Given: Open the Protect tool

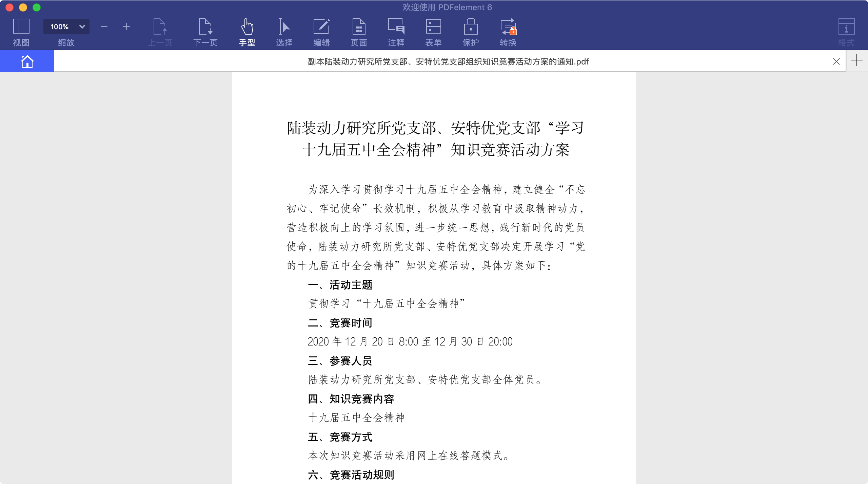Looking at the screenshot, I should click(x=471, y=32).
